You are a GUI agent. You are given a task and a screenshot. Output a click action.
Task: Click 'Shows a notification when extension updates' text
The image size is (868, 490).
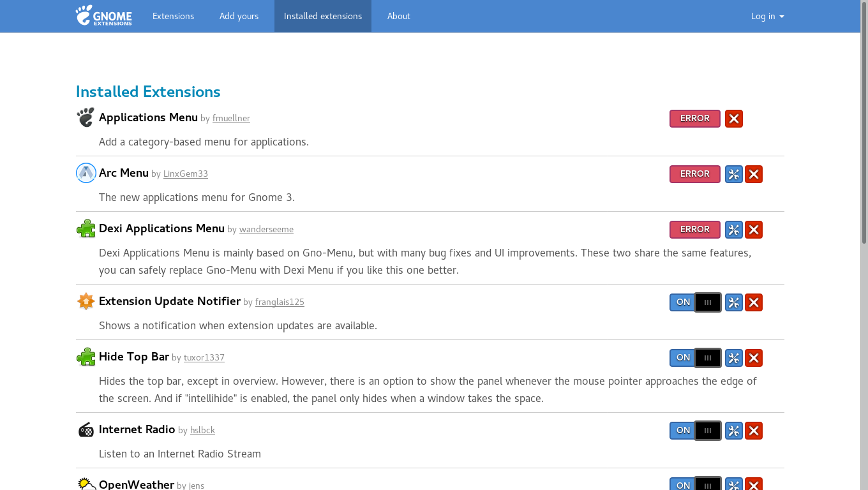coord(238,326)
